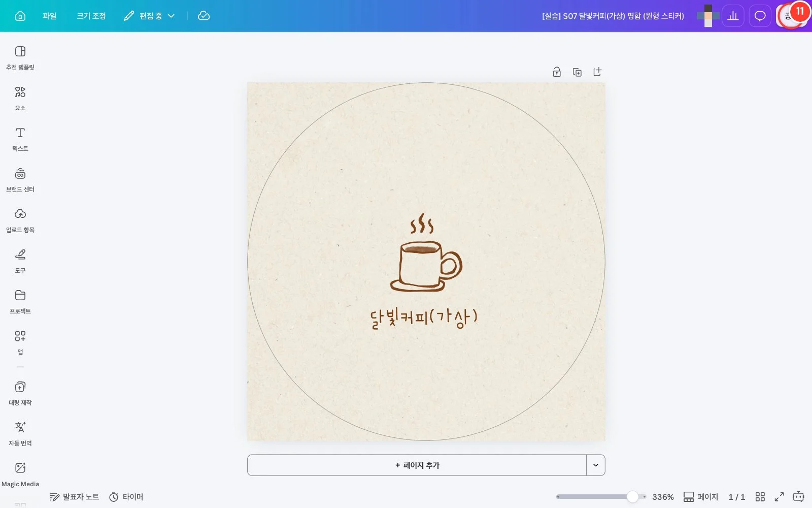The width and height of the screenshot is (812, 508).
Task: Open 대량 제작 bulk create
Action: pos(20,393)
